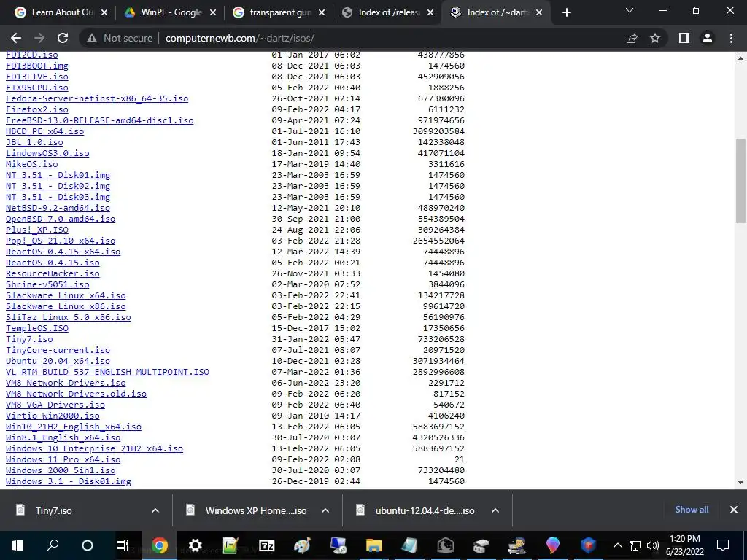The width and height of the screenshot is (747, 560).
Task: Open volume control in tray
Action: (x=653, y=545)
